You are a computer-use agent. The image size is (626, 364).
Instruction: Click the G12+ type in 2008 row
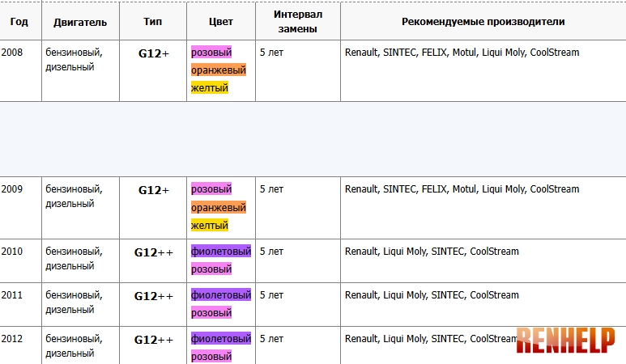153,53
